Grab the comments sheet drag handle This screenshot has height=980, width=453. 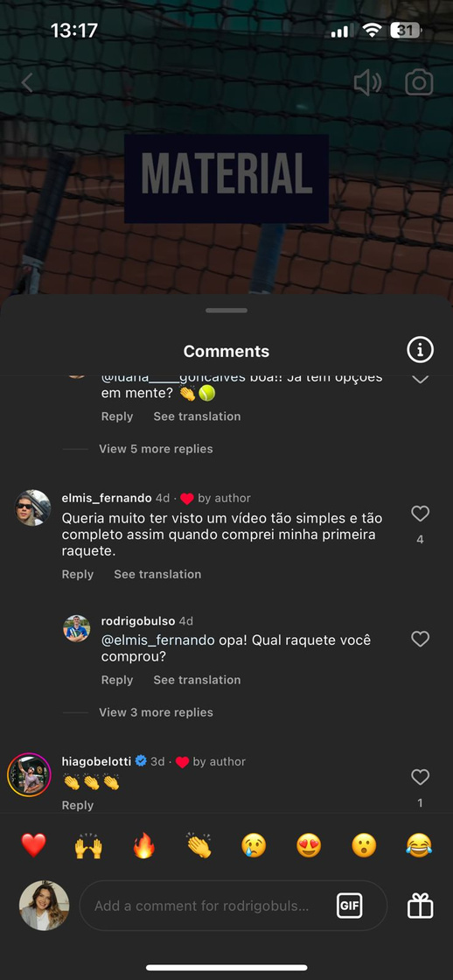226,310
